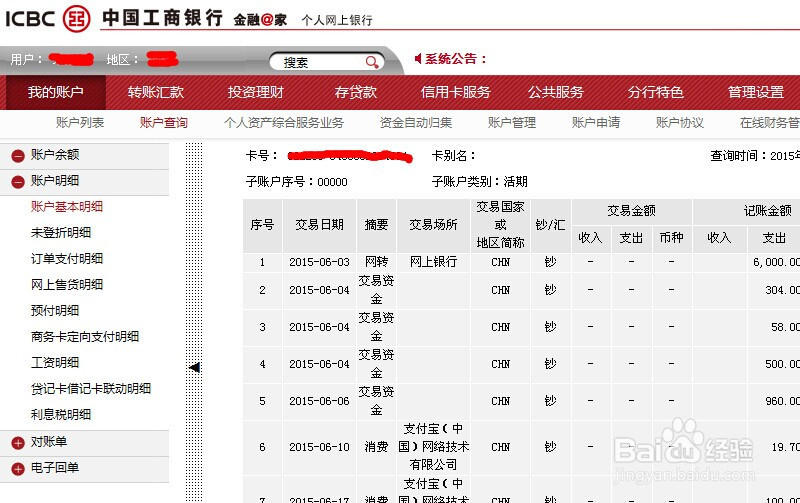Click the 2015-06-10 date cell
Image resolution: width=800 pixels, height=503 pixels.
(319, 447)
